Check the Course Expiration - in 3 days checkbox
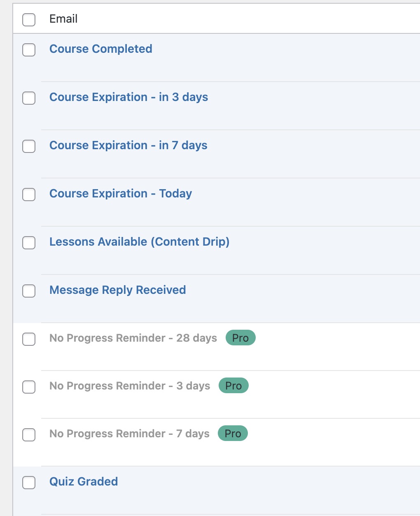The image size is (420, 516). (28, 99)
